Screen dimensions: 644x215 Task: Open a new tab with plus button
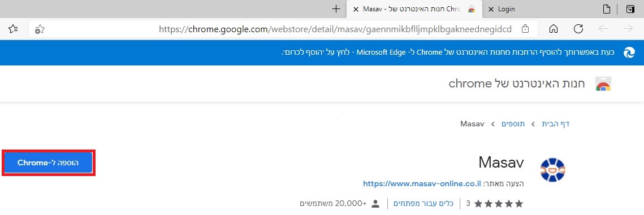click(336, 9)
